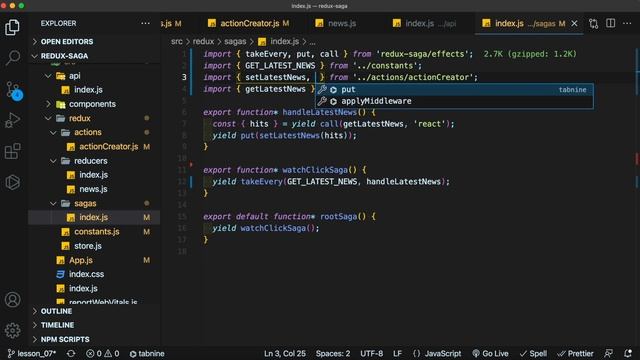Click Ln 3, Col 25 position indicator
Screen dimensions: 640x360
click(x=284, y=353)
